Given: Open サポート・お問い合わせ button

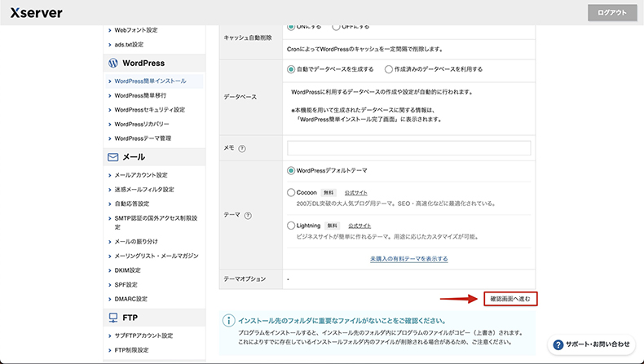Looking at the screenshot, I should (592, 344).
